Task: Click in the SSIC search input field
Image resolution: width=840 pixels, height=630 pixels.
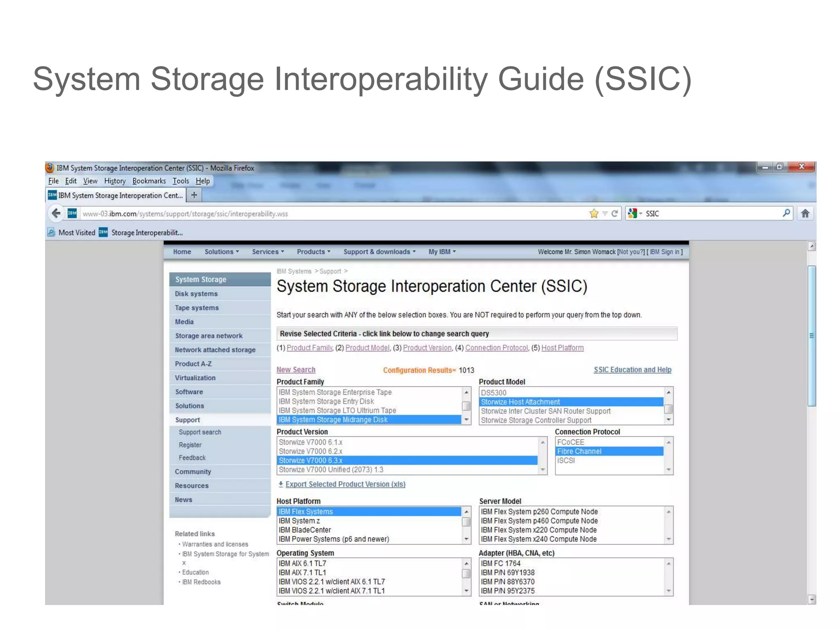Action: [712, 213]
